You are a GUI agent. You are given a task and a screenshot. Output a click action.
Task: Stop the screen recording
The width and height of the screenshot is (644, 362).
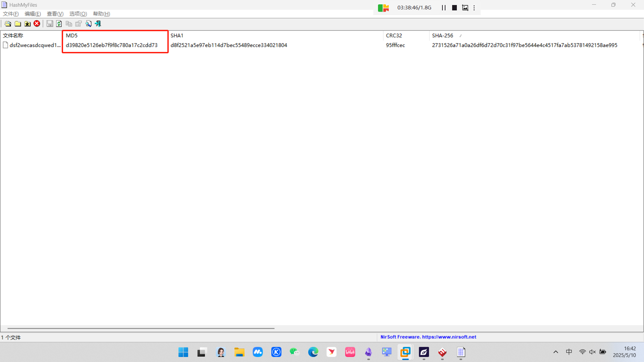point(454,8)
